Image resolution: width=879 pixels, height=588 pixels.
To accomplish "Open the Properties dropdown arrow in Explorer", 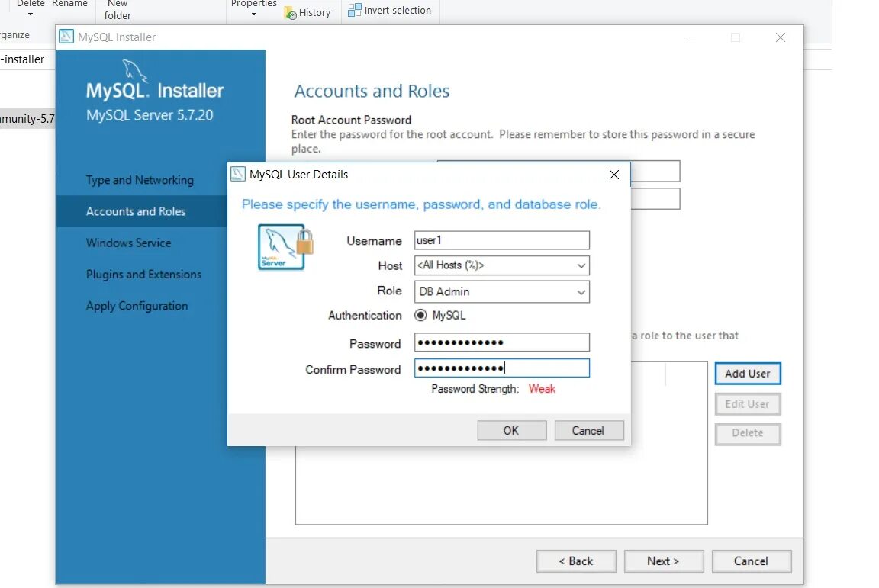I will point(254,14).
